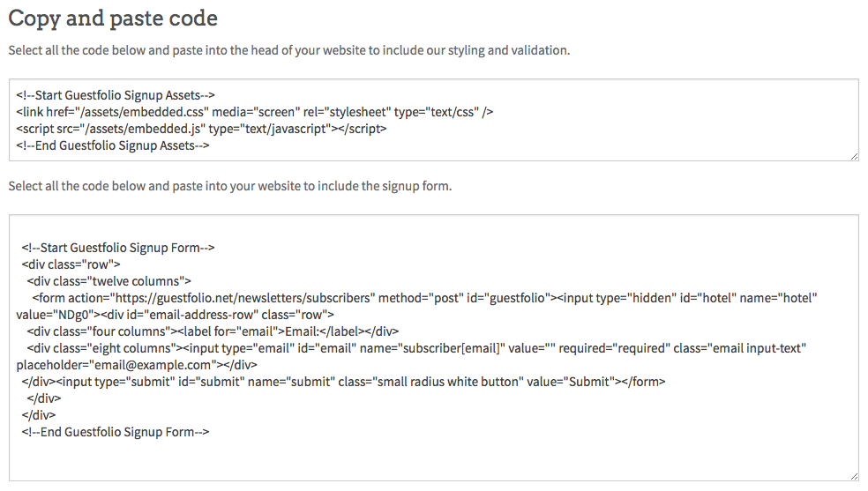Screen dimensions: 868x491
Task: Click the 'Copy and paste code' heading
Action: point(113,19)
